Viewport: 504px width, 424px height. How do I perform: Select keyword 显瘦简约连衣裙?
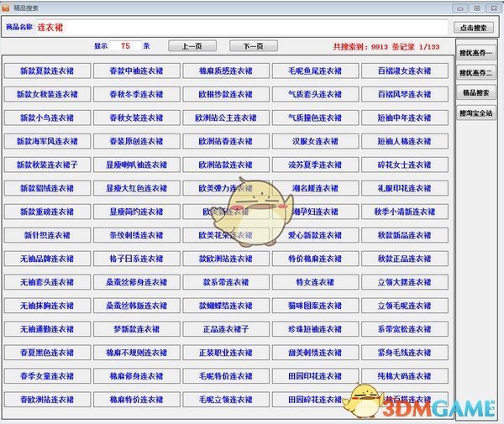point(137,212)
